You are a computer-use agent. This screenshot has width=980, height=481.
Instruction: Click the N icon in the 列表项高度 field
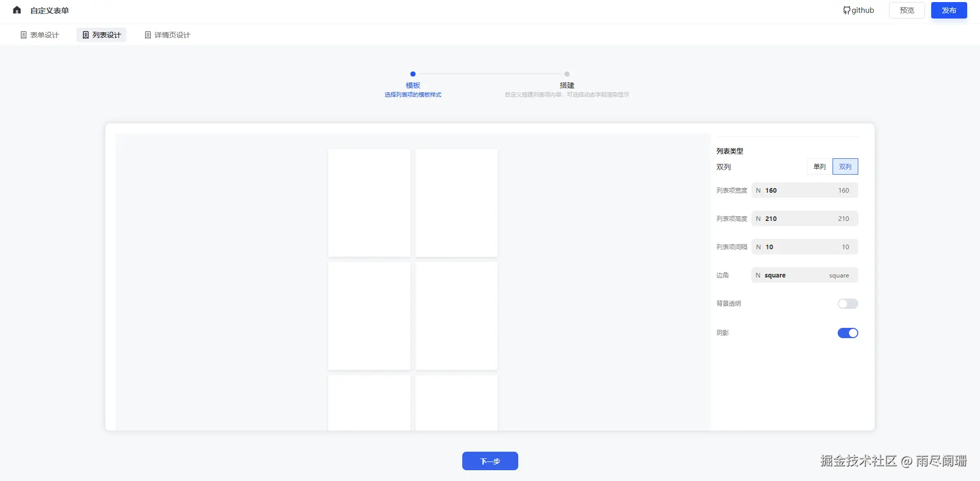[759, 218]
